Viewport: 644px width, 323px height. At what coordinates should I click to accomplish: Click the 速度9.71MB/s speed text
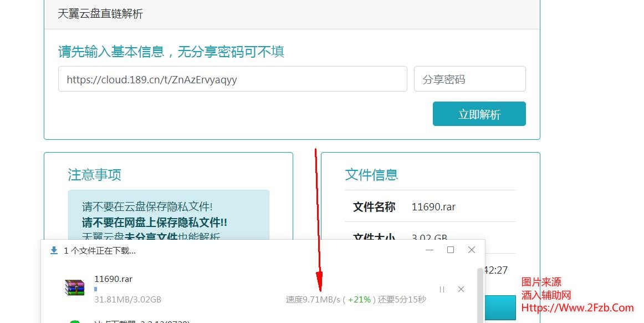point(313,300)
